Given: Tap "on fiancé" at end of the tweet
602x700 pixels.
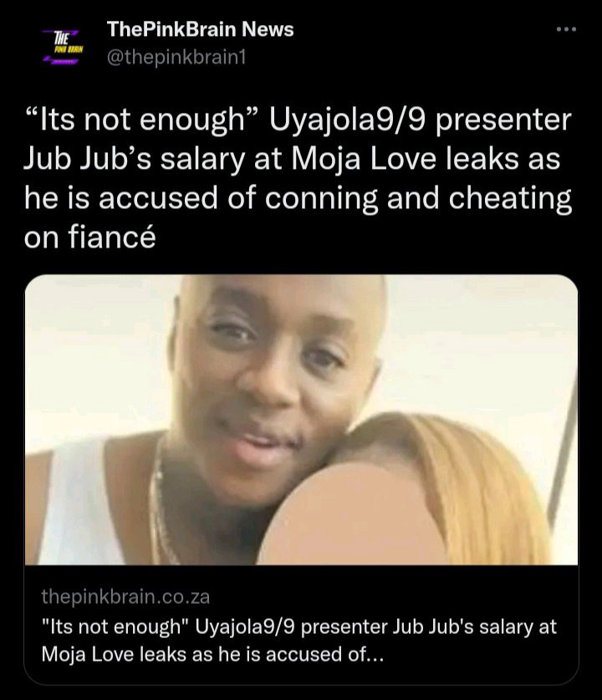Looking at the screenshot, I should coord(89,238).
